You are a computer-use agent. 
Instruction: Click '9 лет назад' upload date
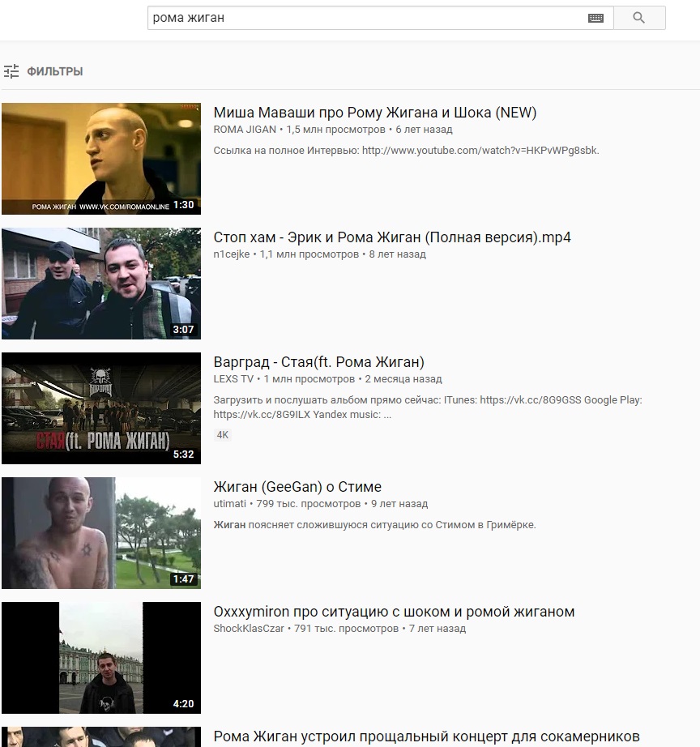pyautogui.click(x=399, y=504)
